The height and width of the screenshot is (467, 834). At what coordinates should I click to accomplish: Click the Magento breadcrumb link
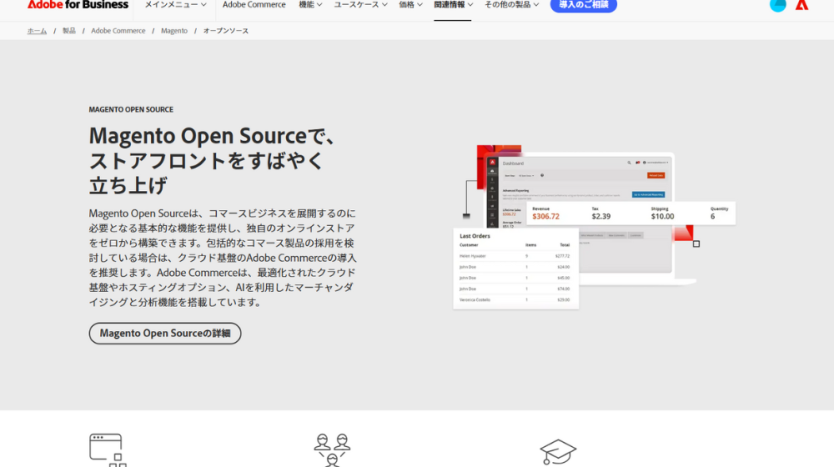click(174, 31)
